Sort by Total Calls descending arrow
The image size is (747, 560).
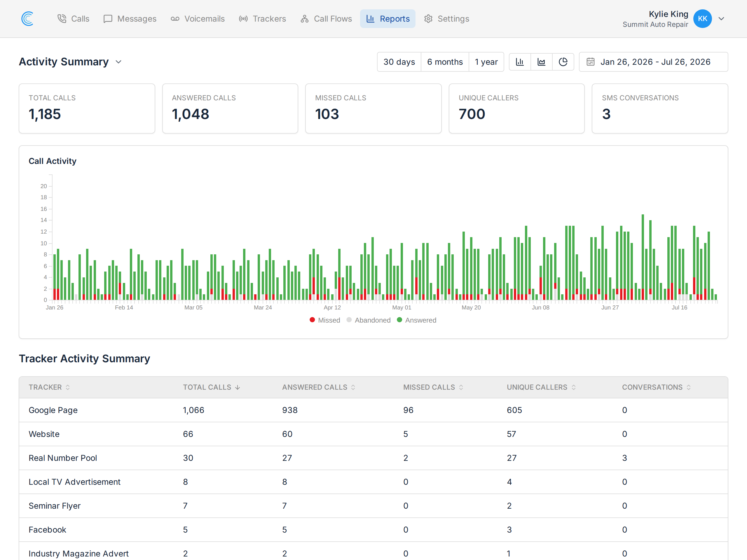pos(238,388)
